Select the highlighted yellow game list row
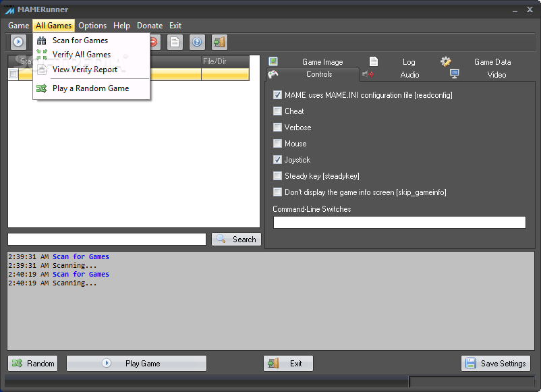The image size is (541, 392). 128,74
